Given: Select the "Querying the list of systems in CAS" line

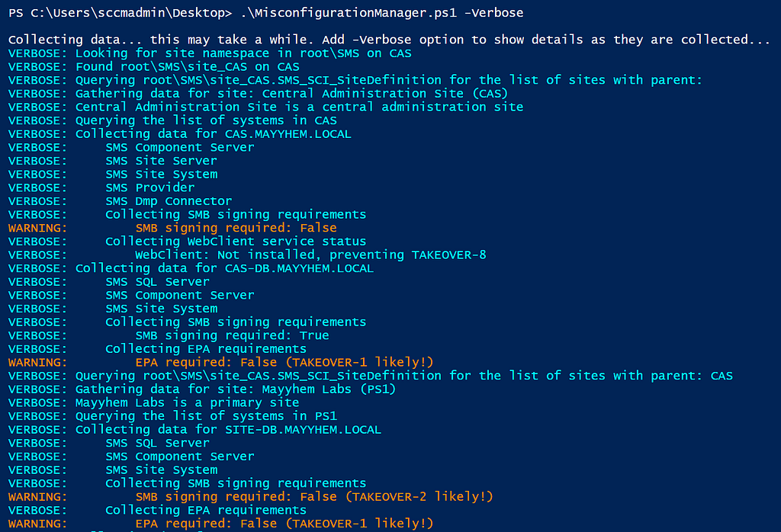Looking at the screenshot, I should pyautogui.click(x=206, y=120).
